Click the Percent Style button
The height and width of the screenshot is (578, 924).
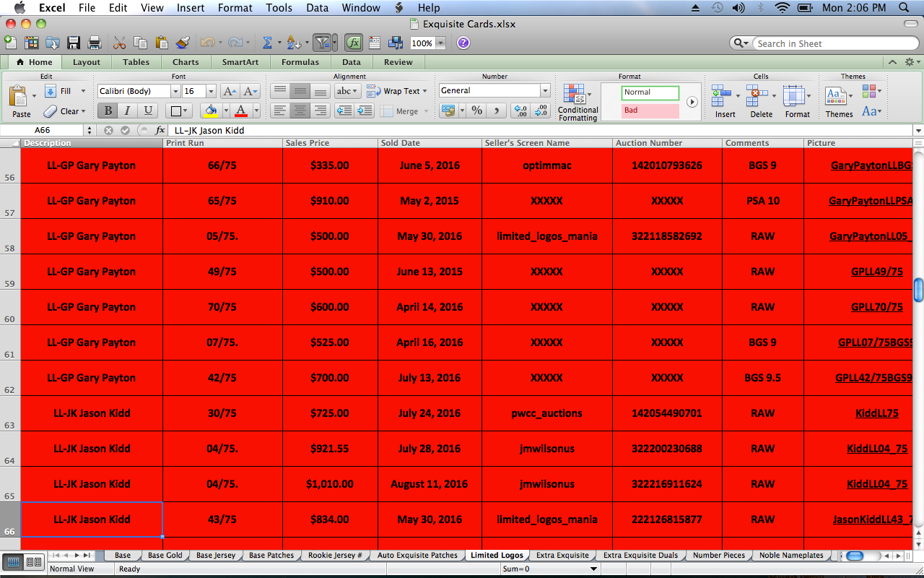tap(476, 111)
